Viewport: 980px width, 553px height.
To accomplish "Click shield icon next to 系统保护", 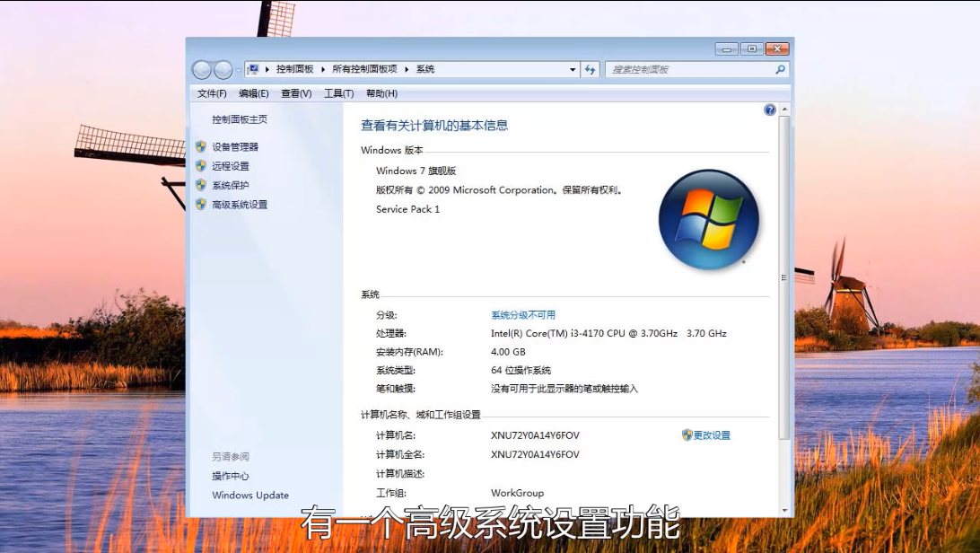I will (x=201, y=185).
